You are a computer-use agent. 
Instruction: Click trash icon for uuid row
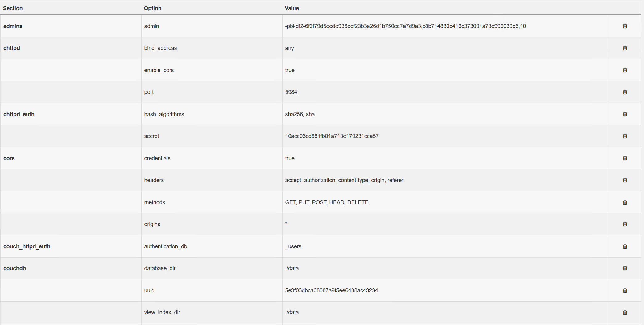625,290
